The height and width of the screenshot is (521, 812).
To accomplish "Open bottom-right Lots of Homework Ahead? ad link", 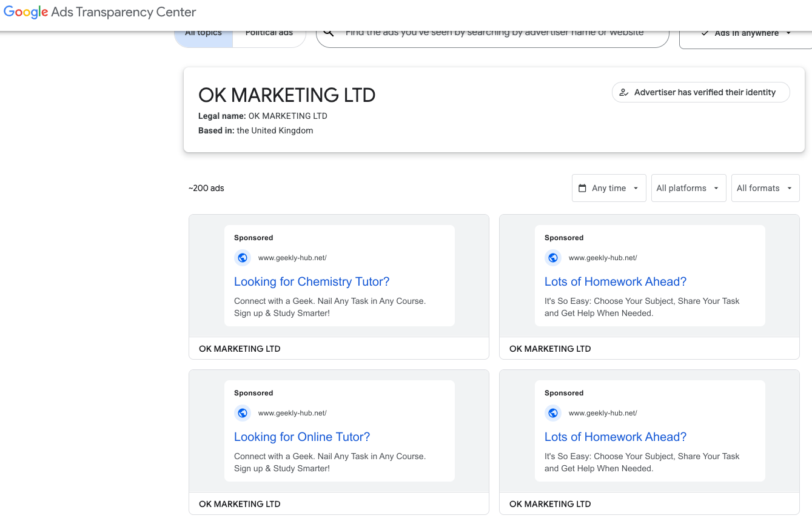I will coord(616,437).
